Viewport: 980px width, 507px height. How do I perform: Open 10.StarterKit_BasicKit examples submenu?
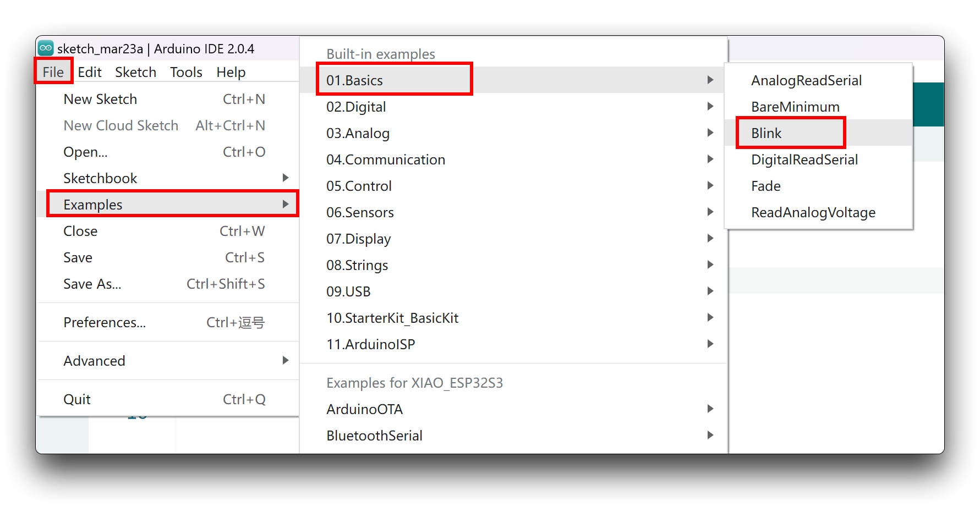click(514, 318)
